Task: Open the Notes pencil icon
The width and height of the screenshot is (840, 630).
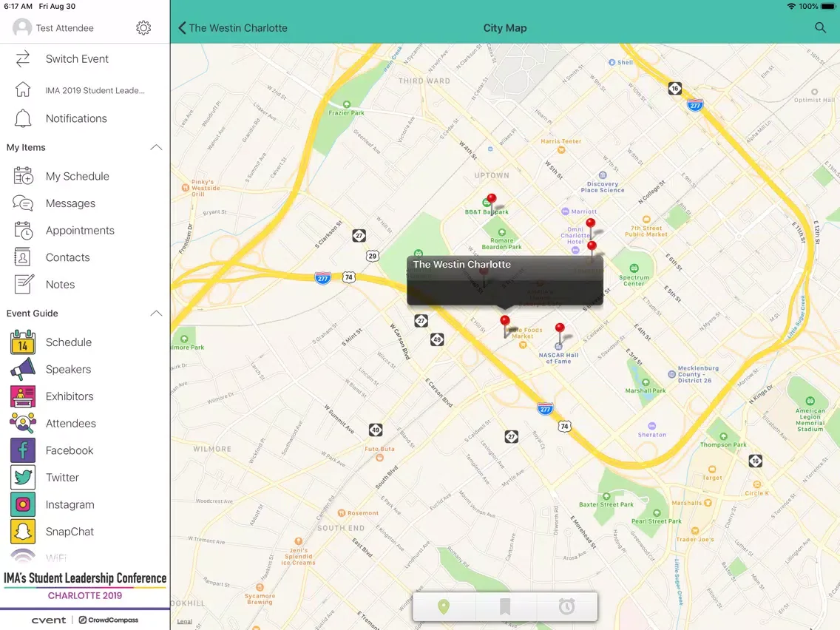Action: click(24, 284)
